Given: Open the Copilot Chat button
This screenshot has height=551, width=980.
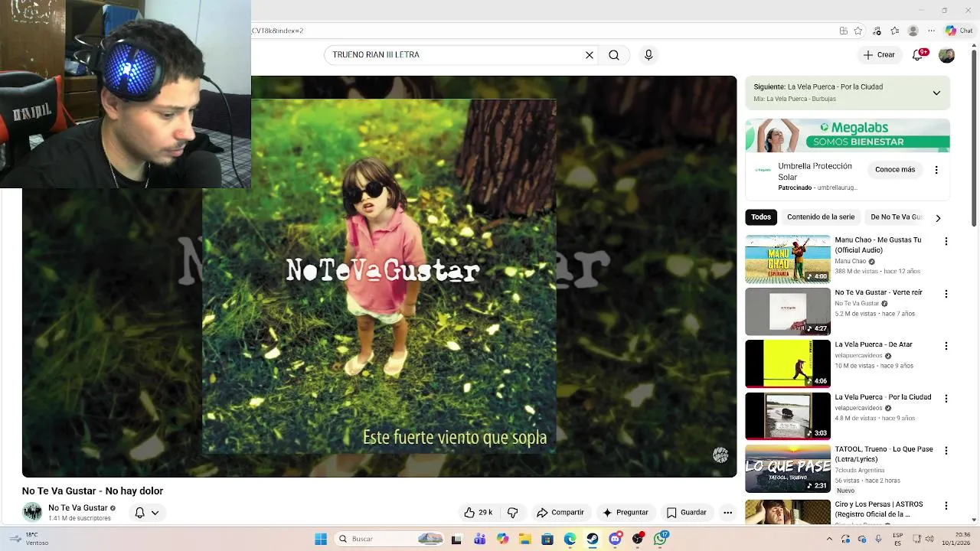Looking at the screenshot, I should pyautogui.click(x=959, y=31).
